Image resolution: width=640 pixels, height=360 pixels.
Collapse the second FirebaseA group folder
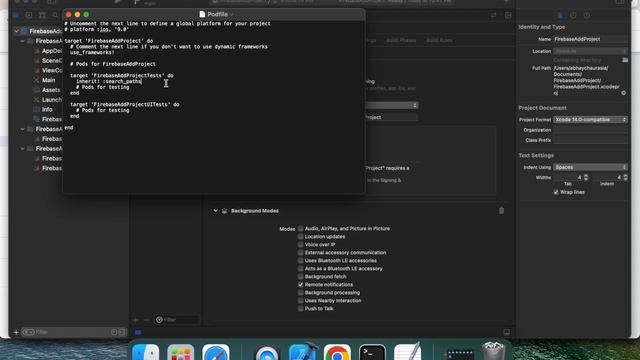pyautogui.click(x=22, y=129)
